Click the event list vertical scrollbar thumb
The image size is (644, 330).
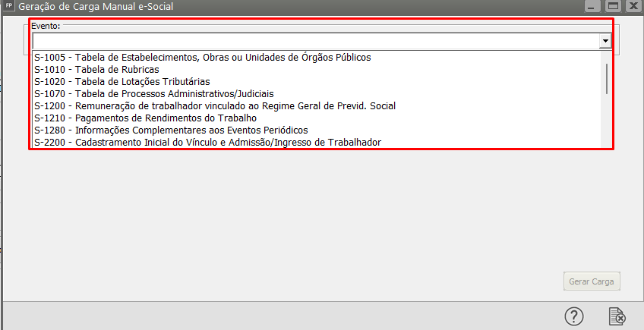pos(606,78)
